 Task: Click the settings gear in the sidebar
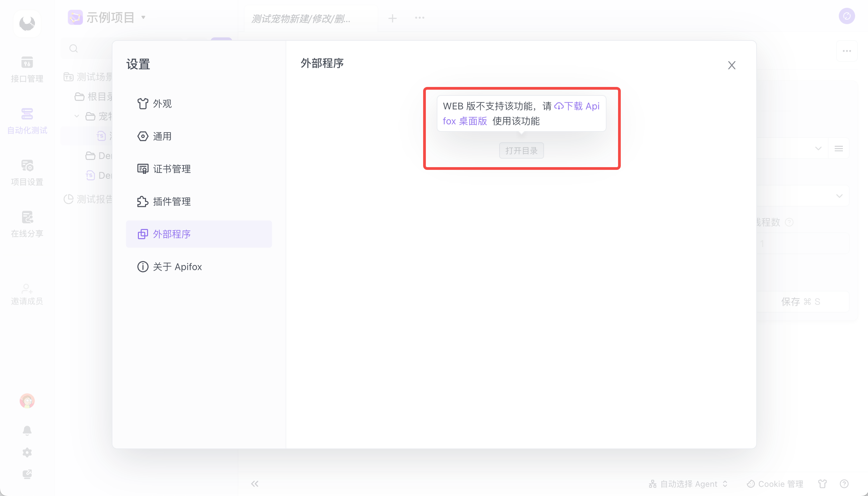tap(27, 453)
